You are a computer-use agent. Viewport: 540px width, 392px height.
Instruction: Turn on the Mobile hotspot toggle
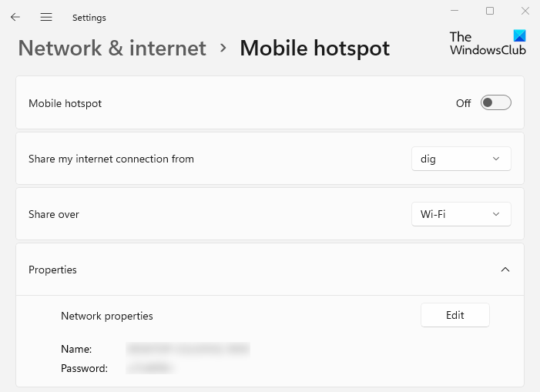495,103
